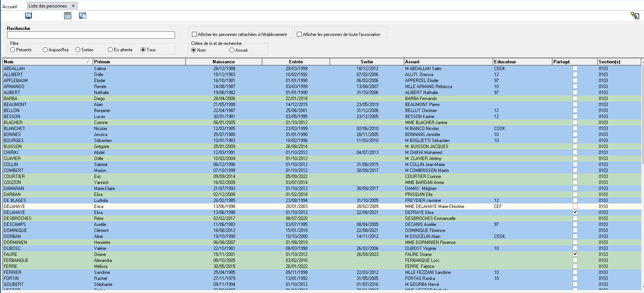Toggle Partagé checkbox for BARBA Diego
This screenshot has width=644, height=293.
575,99
